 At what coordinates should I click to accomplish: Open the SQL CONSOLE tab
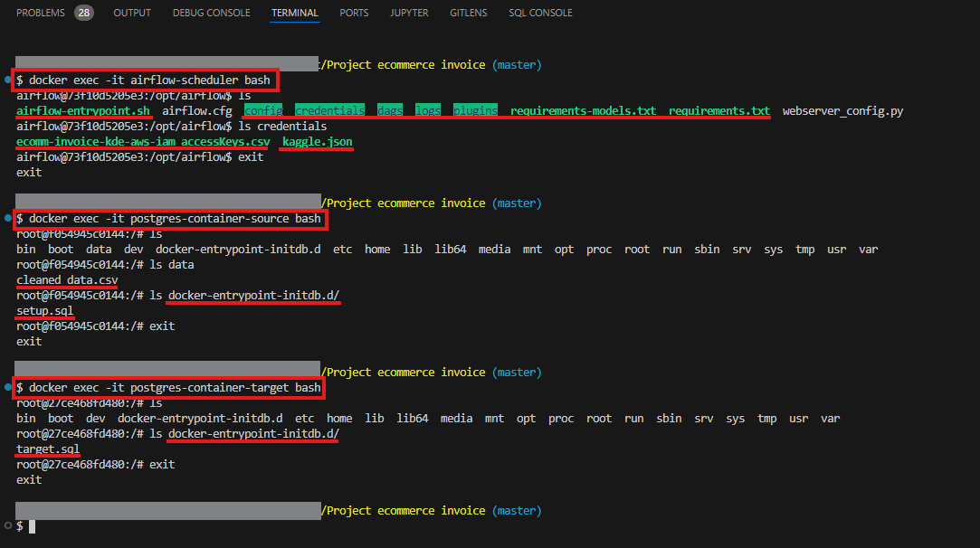(540, 13)
